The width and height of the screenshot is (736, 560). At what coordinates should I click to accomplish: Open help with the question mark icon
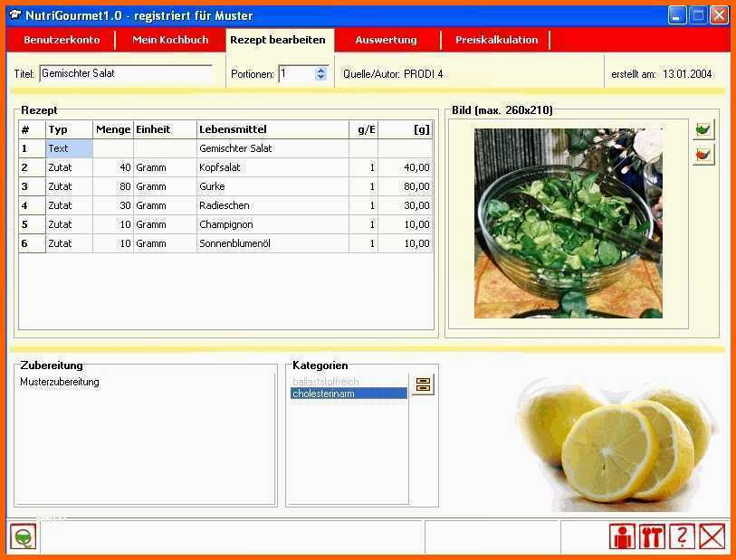(682, 536)
